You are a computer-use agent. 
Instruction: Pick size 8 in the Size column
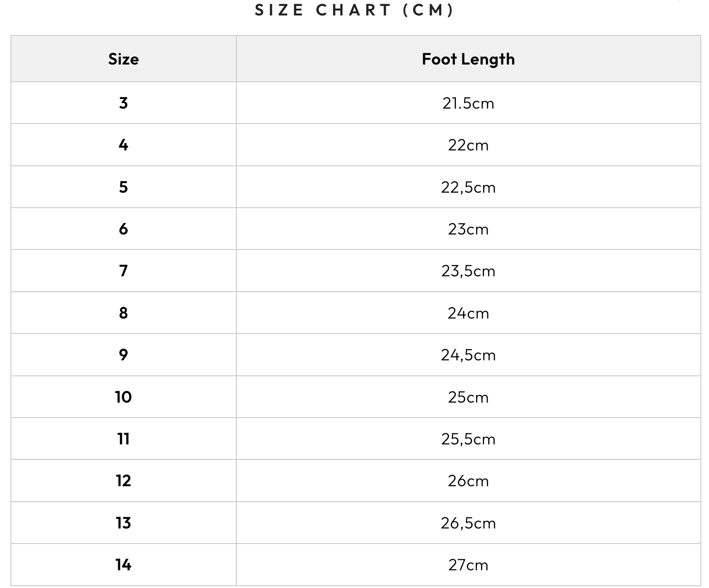pyautogui.click(x=123, y=313)
